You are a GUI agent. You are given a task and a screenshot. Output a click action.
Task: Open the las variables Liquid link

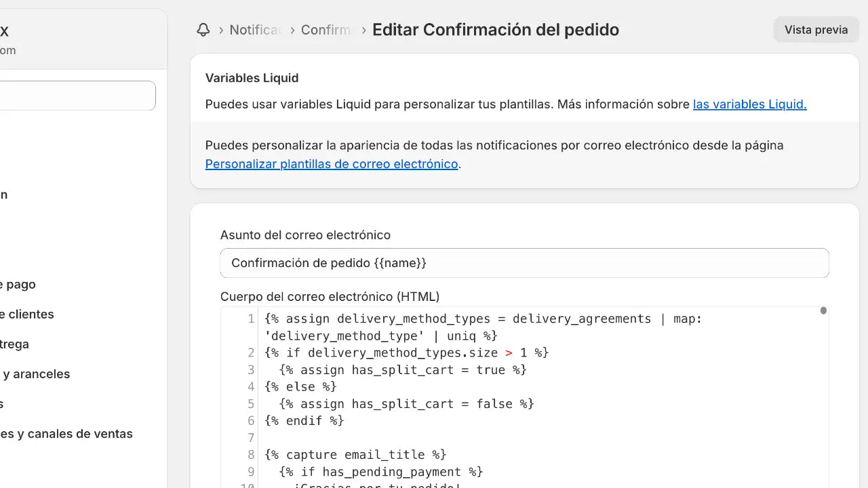tap(749, 104)
